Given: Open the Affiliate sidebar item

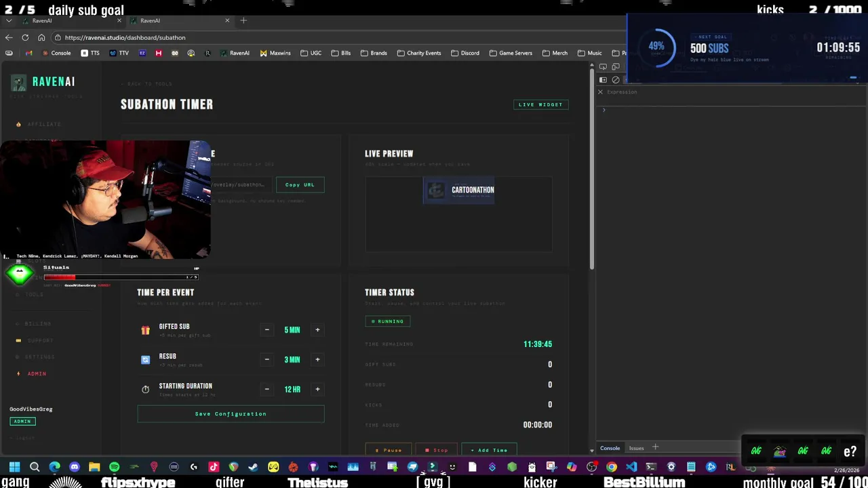Looking at the screenshot, I should (x=39, y=124).
